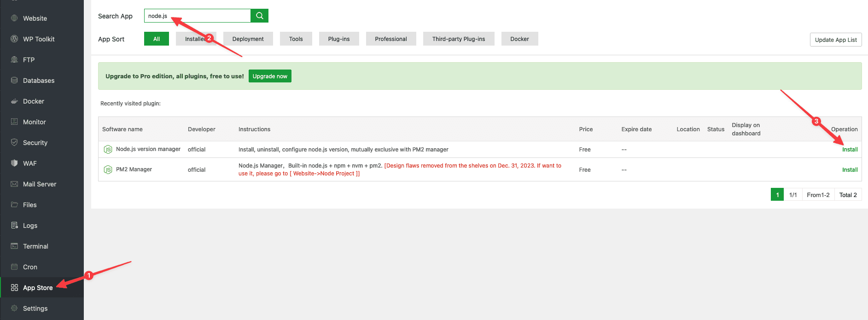This screenshot has height=320, width=868.
Task: Select the Security shield icon
Action: coord(14,143)
